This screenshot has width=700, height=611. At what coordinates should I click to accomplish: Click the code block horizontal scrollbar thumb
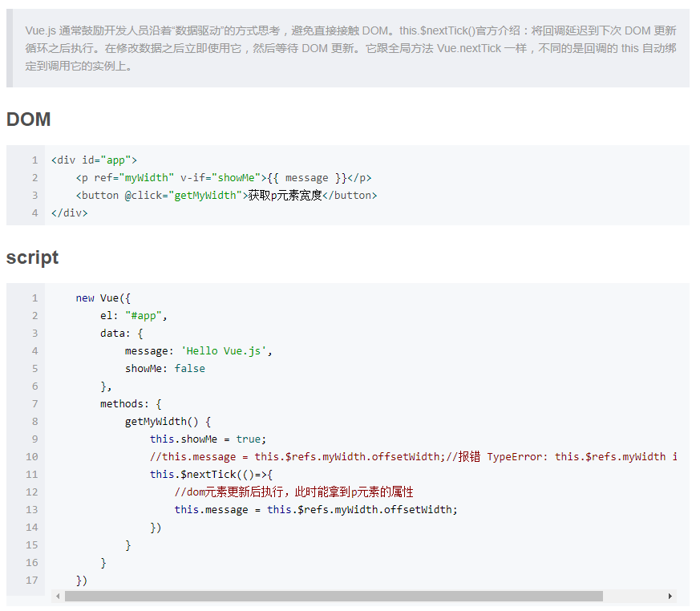pos(334,597)
